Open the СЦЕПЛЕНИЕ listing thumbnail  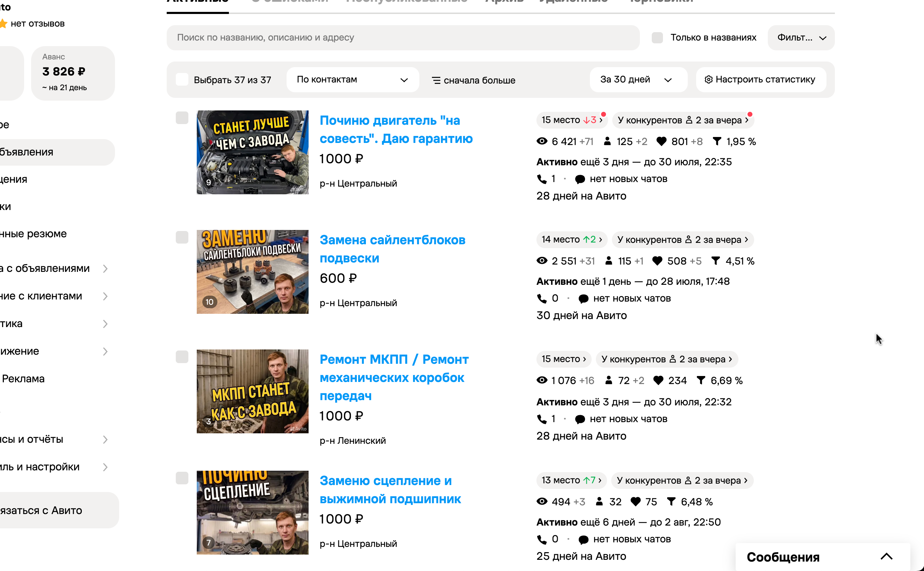point(252,512)
